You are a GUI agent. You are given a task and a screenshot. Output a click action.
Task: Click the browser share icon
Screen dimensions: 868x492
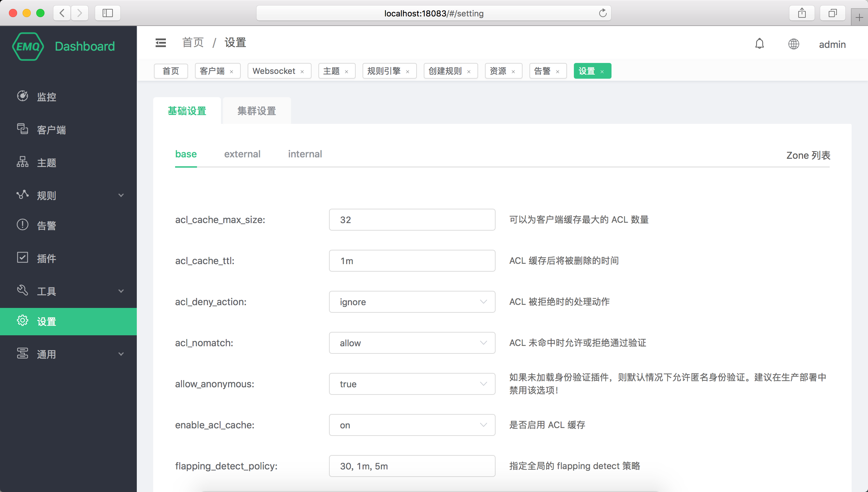point(802,13)
